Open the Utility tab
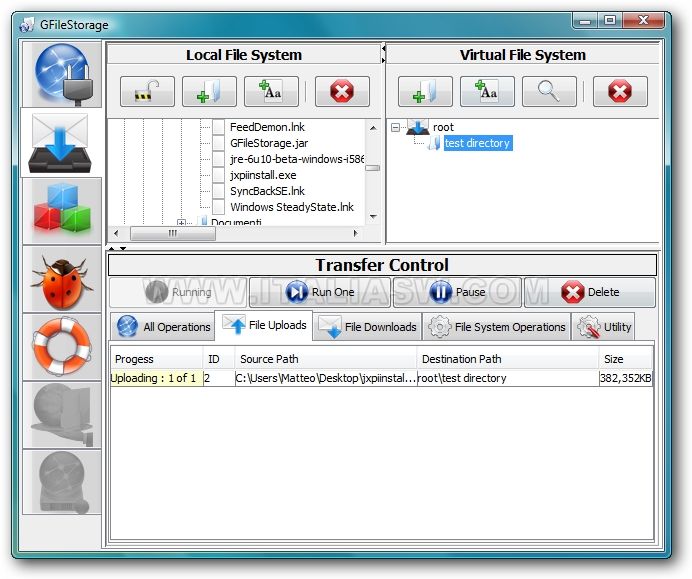This screenshot has height=579, width=692. (x=603, y=327)
